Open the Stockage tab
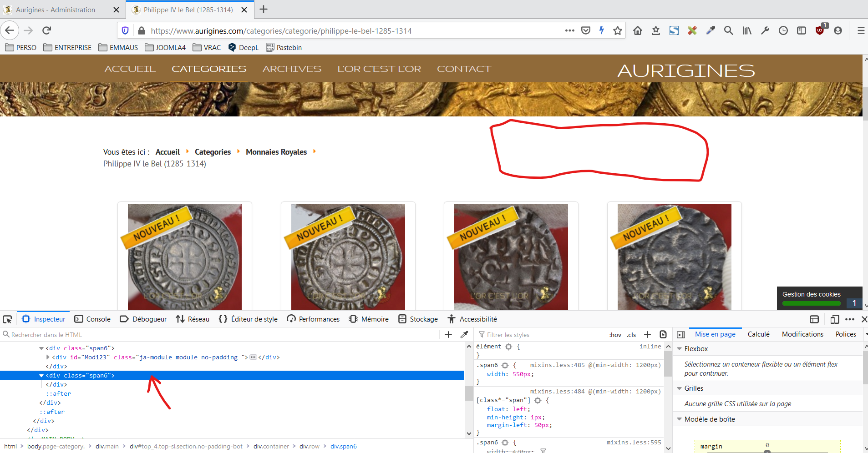Screen dimensions: 868x453 pos(418,319)
